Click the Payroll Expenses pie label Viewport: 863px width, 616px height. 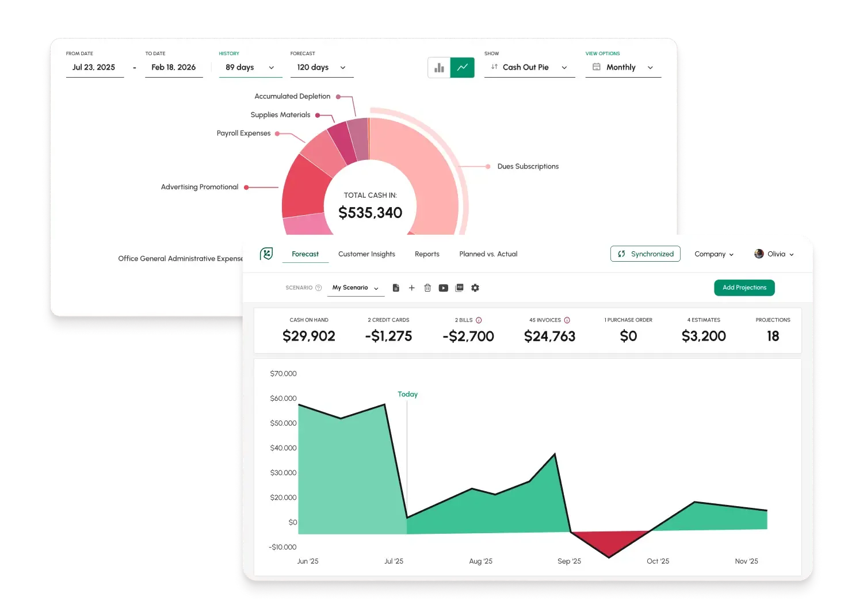[243, 133]
